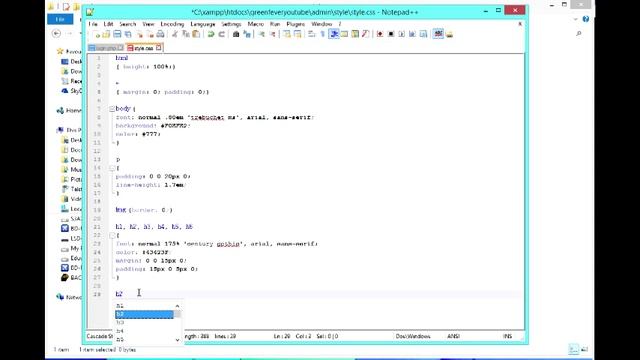640x360 pixels.
Task: Collapse the fold marker on line 22
Action: [112, 236]
